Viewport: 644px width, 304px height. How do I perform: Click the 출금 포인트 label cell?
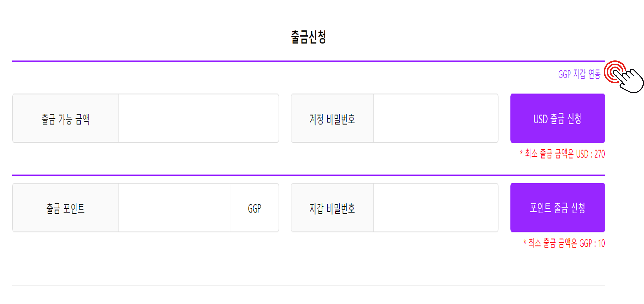click(65, 208)
